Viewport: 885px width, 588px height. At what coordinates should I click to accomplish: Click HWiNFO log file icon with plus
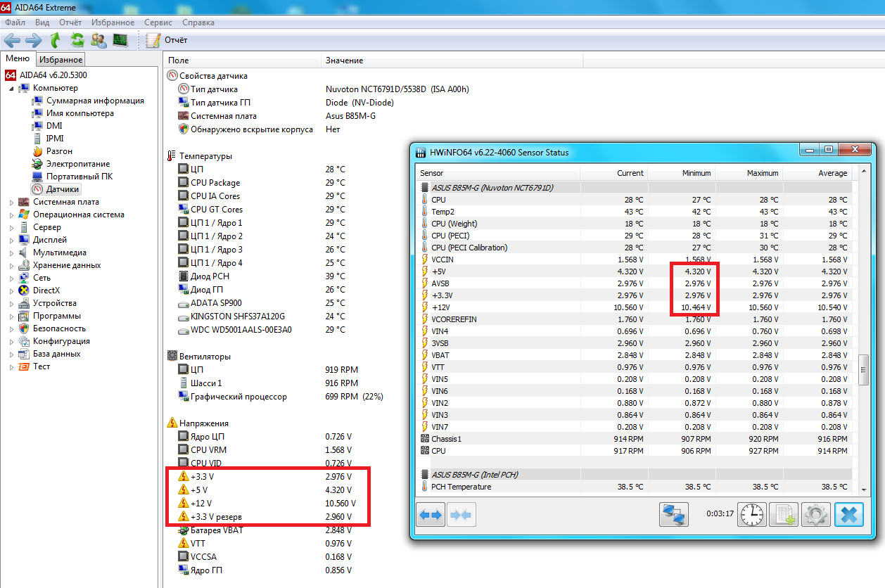pyautogui.click(x=784, y=515)
